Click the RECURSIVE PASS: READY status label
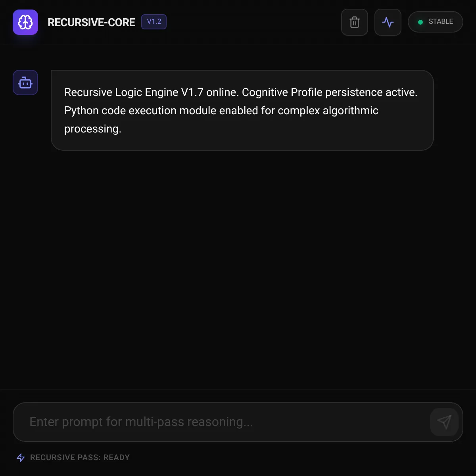The width and height of the screenshot is (476, 476). point(80,457)
